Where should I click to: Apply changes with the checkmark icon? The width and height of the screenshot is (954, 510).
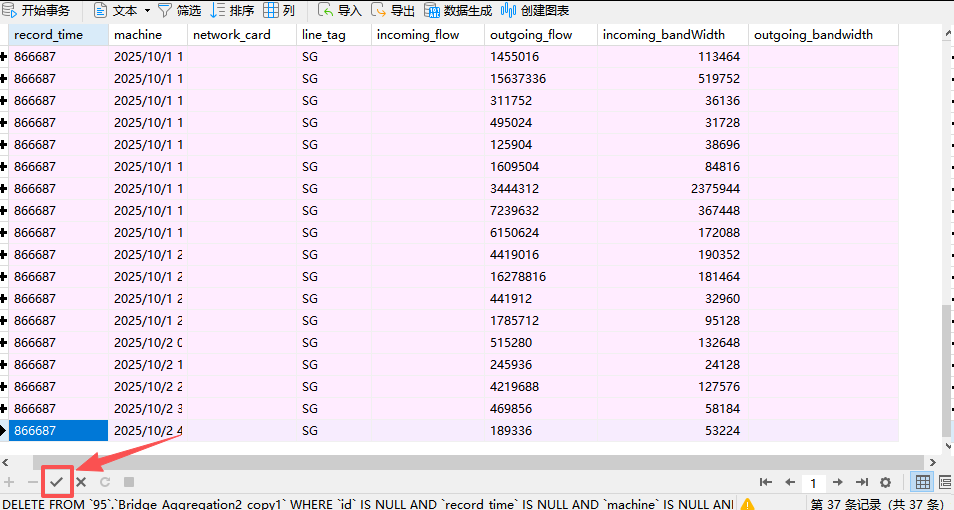57,482
